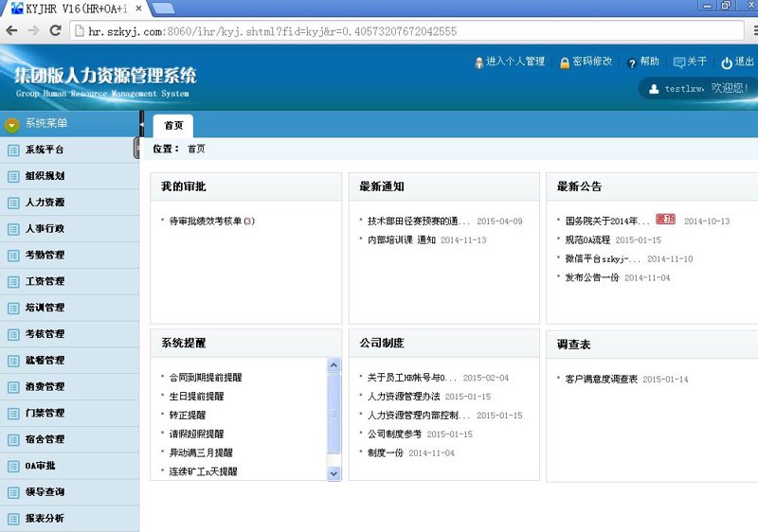
Task: Open 考核管理 menu item
Action: [45, 333]
